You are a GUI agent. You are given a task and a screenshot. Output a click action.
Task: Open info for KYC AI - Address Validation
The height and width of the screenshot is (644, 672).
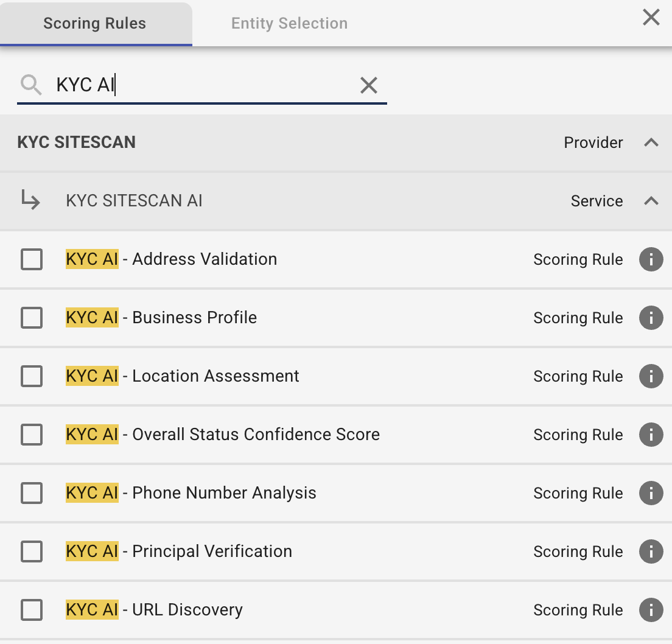coord(651,259)
